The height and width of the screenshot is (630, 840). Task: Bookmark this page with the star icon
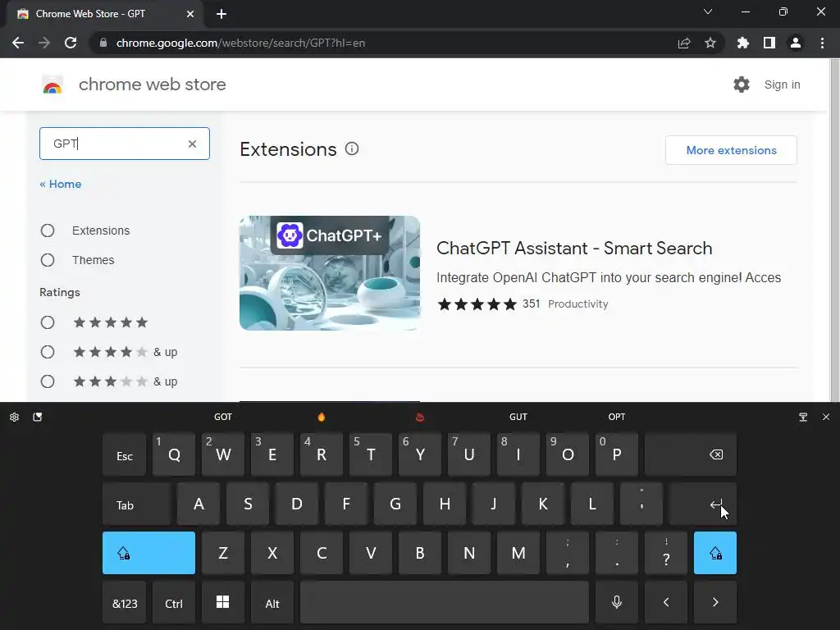[710, 43]
